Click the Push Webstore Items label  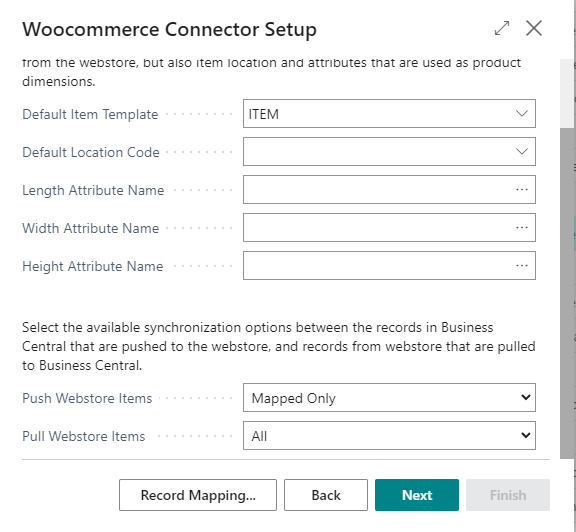[x=87, y=398]
